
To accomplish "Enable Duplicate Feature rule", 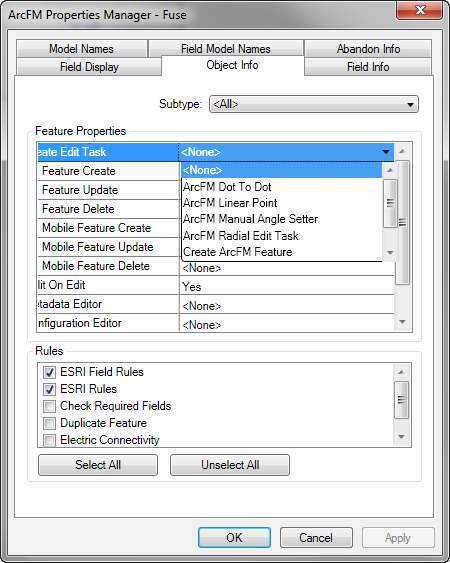I will tap(49, 423).
